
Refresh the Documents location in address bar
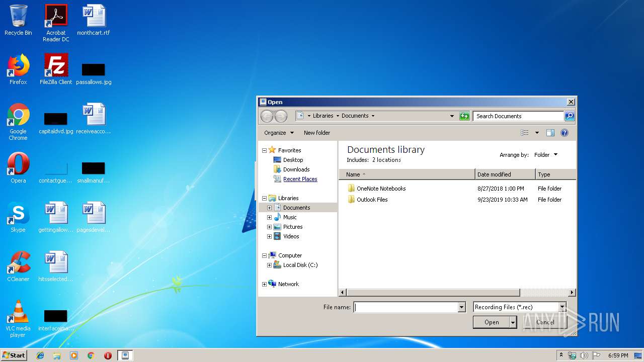(464, 116)
